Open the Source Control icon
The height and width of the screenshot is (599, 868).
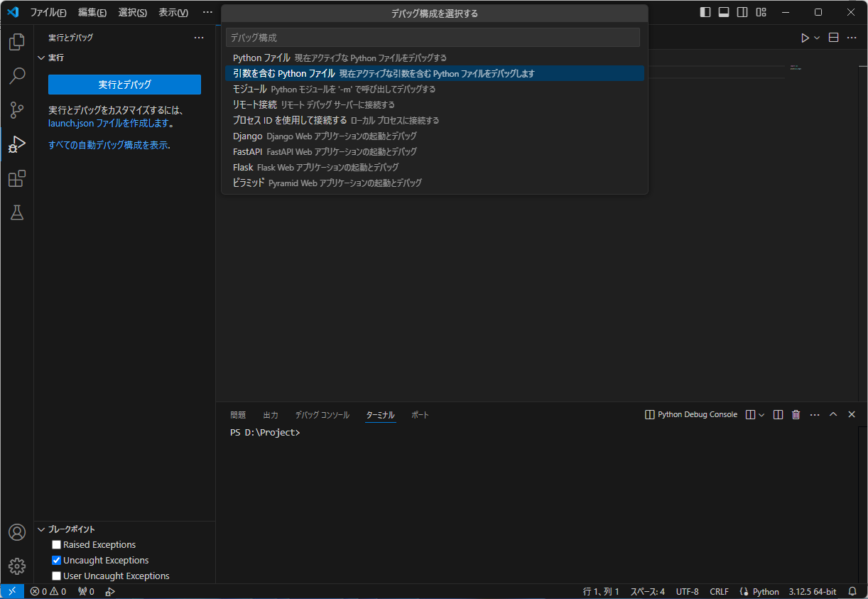[16, 110]
